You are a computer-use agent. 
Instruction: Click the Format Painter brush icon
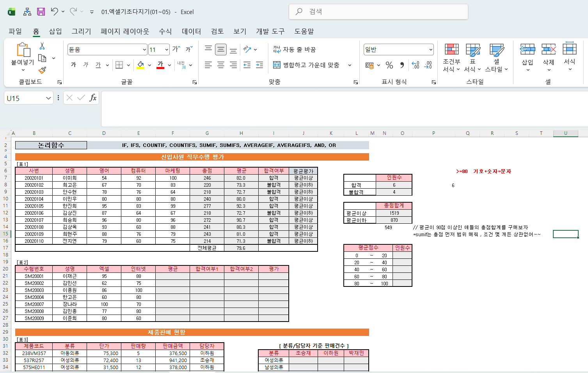[42, 70]
